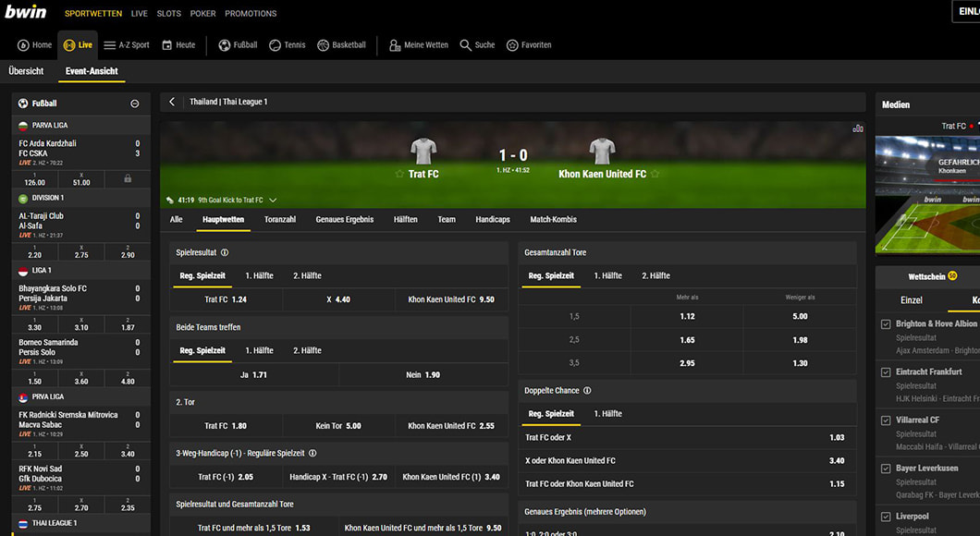Click the bwin logo
Viewport: 980px width, 536px height.
(x=26, y=11)
